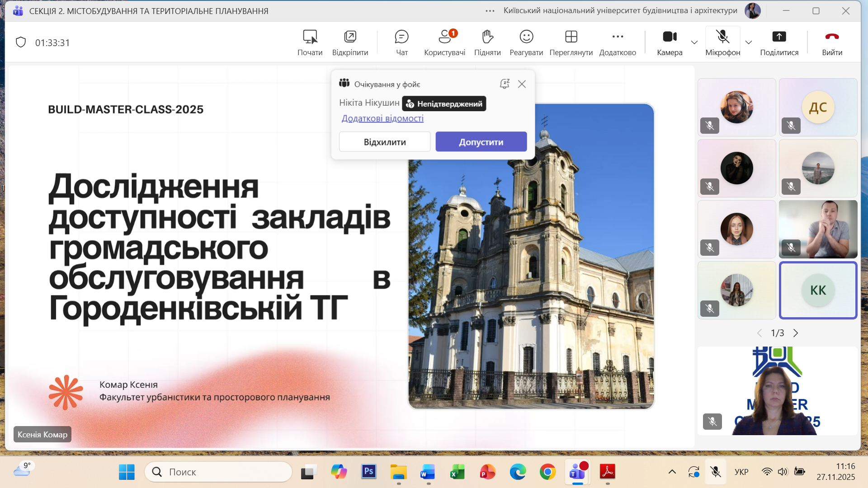Unmute the Мікрофон
Image resolution: width=868 pixels, height=488 pixels.
[x=722, y=42]
